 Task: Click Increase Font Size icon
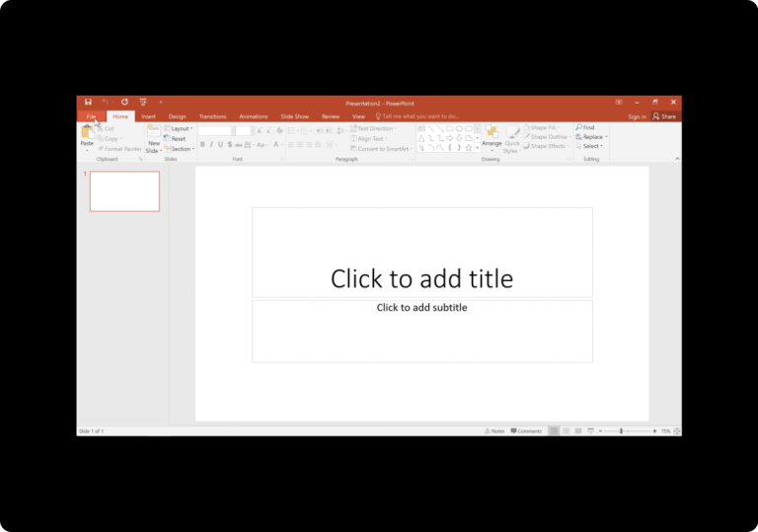point(260,131)
